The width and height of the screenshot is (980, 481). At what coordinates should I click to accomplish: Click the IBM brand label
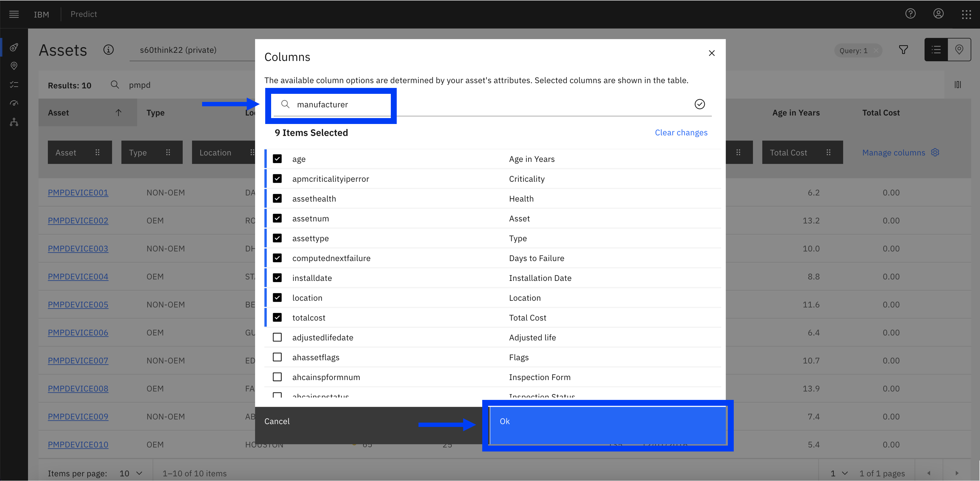[x=41, y=15]
